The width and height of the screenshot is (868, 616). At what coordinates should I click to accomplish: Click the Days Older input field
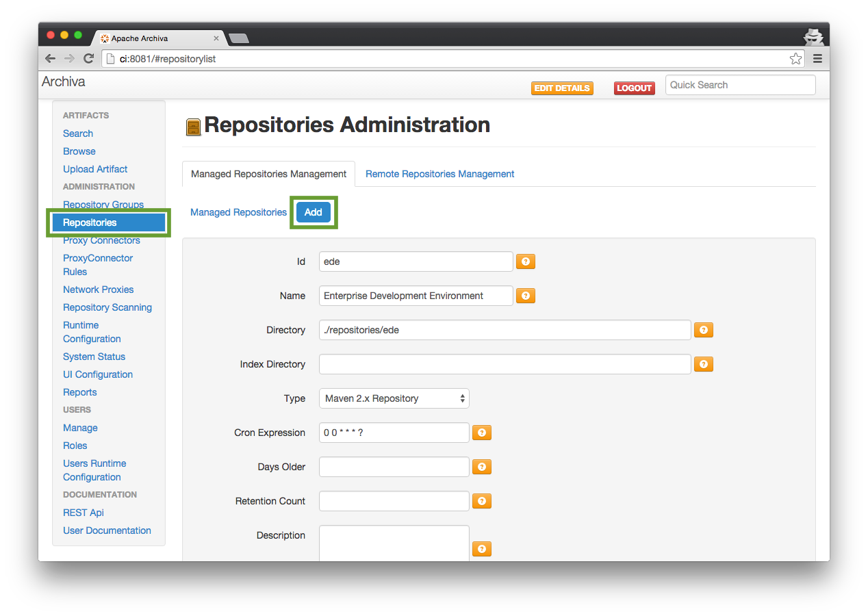[394, 467]
